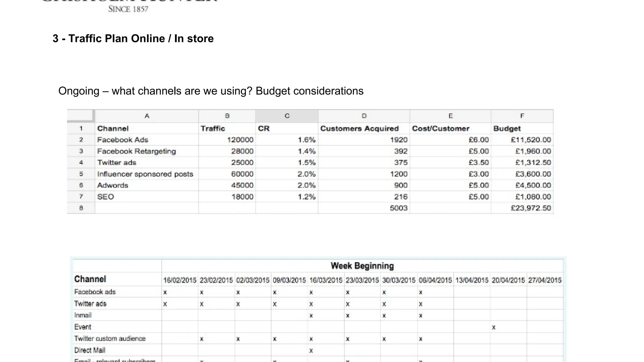This screenshot has height=362, width=644.
Task: Select the 'Twitter ads' cell in budget table
Action: 147,162
